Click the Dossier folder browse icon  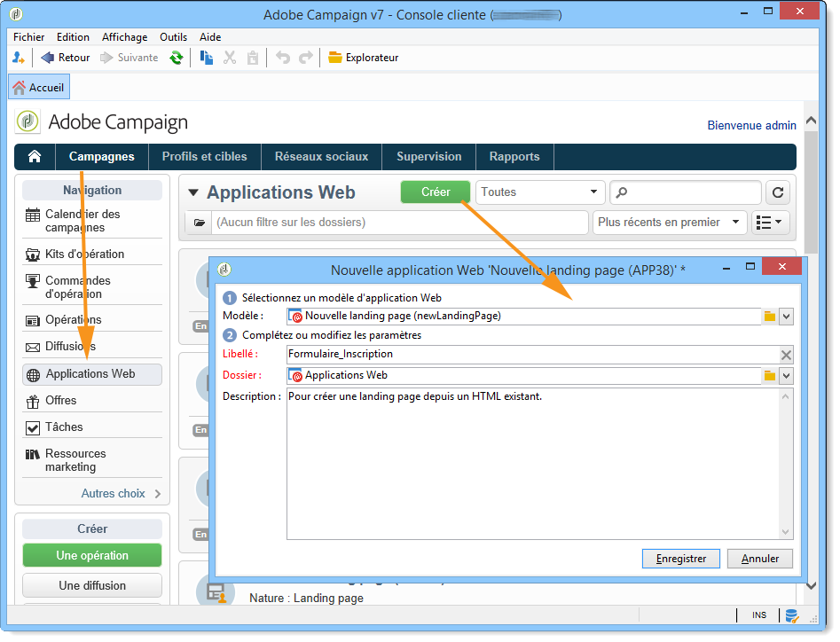point(770,376)
